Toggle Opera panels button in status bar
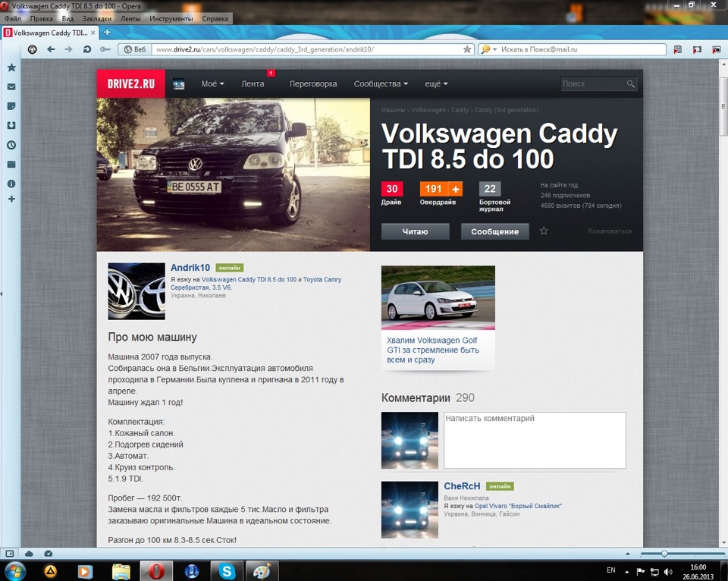Image resolution: width=728 pixels, height=581 pixels. tap(9, 554)
